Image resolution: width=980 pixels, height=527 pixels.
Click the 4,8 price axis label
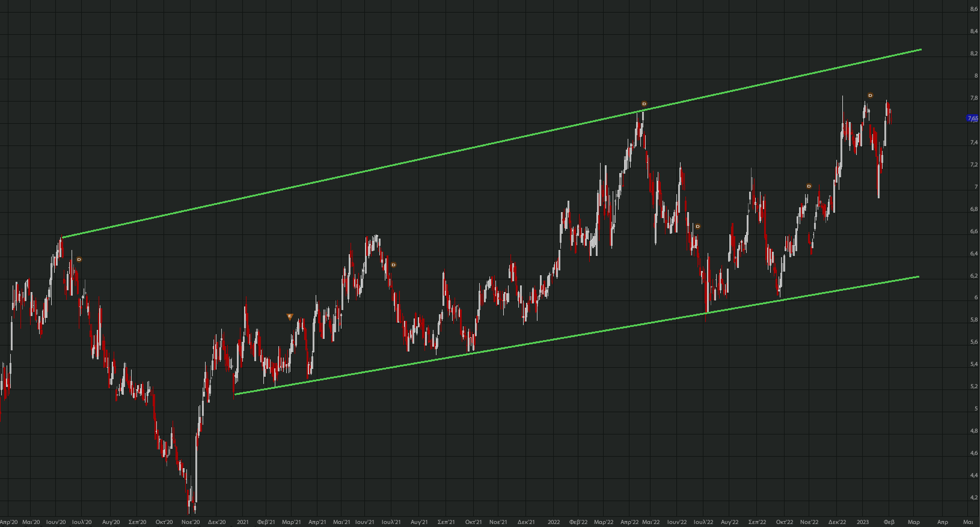[x=973, y=431]
